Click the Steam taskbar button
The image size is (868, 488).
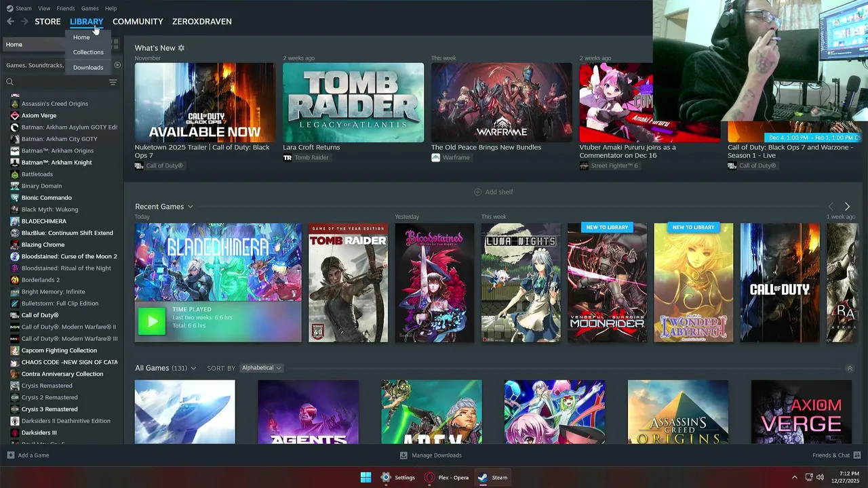[x=493, y=477]
